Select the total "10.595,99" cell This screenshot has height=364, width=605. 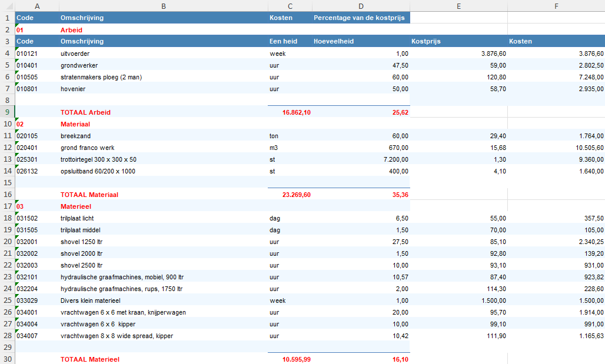[x=290, y=359]
